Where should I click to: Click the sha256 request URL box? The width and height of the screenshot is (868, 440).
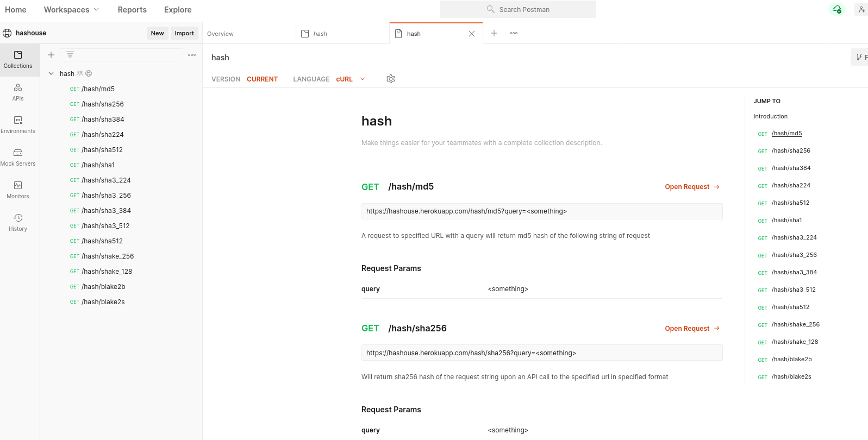point(542,353)
